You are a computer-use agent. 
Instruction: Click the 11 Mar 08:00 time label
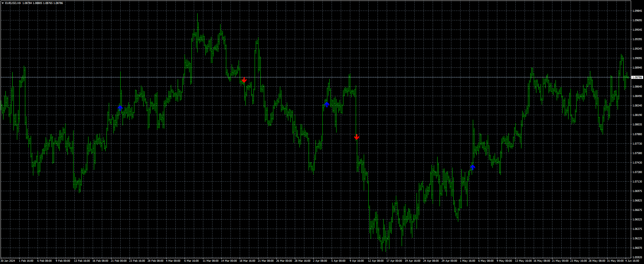coord(210,261)
